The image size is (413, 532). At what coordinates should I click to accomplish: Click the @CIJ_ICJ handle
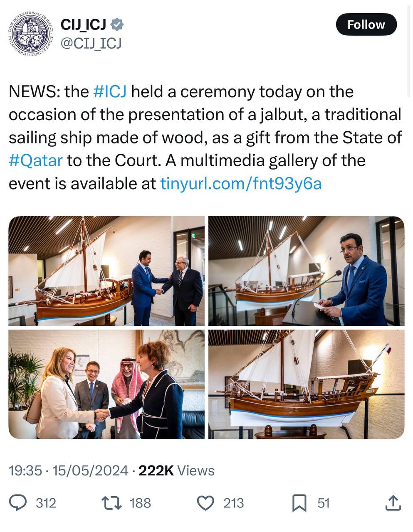click(x=91, y=43)
